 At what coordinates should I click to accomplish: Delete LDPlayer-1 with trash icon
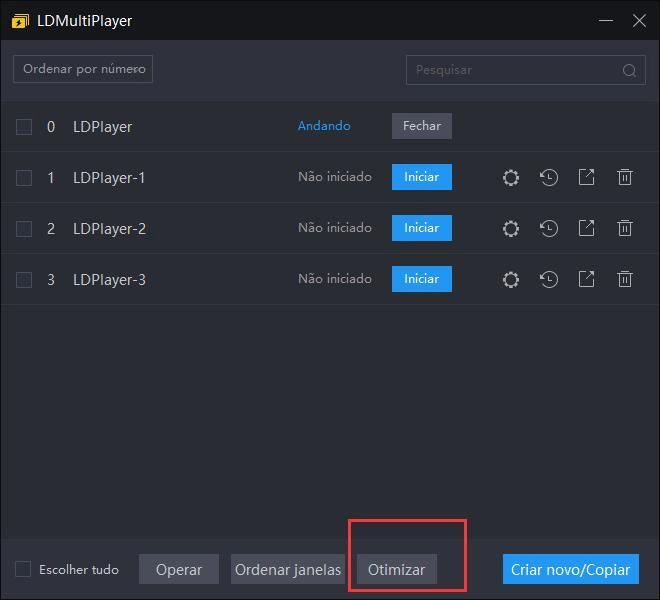pos(625,177)
